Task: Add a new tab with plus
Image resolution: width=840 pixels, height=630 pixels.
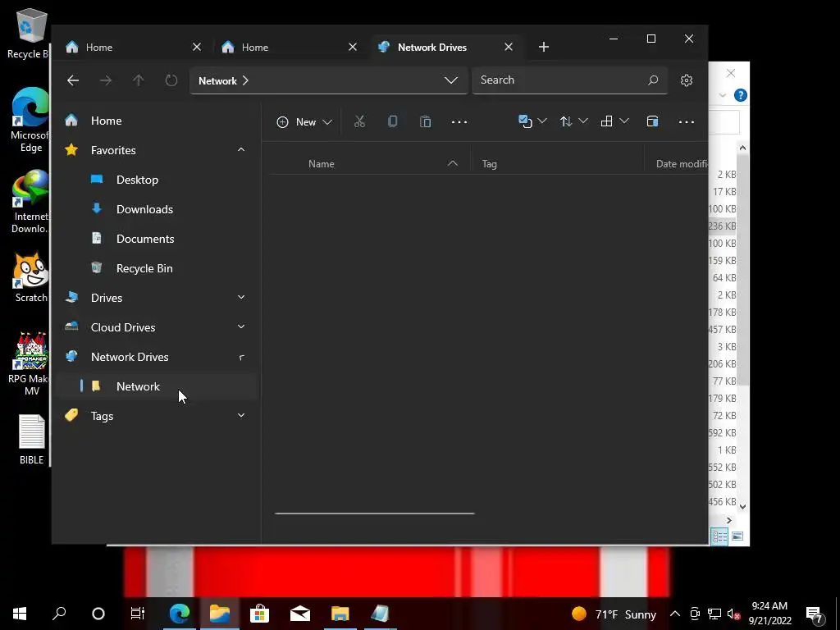Action: (544, 47)
